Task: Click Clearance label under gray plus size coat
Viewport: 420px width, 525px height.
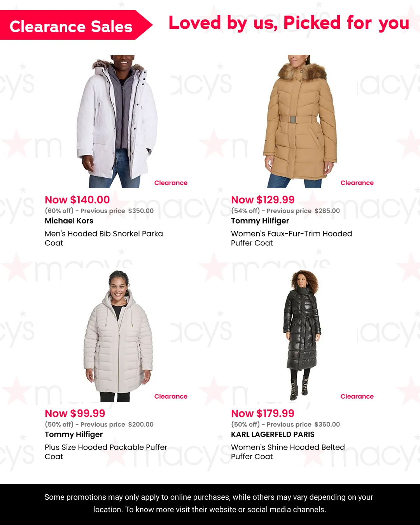Action: tap(171, 396)
